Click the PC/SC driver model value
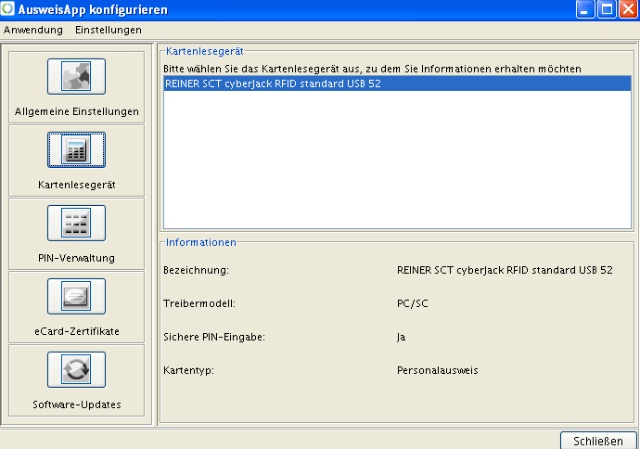 coord(412,304)
